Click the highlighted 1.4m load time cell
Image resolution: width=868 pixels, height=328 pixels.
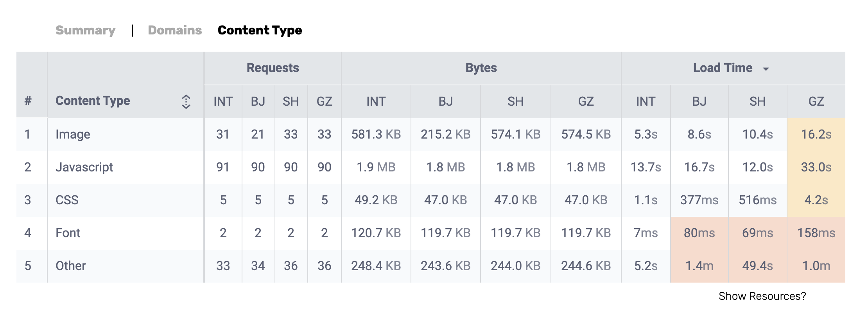pyautogui.click(x=699, y=266)
